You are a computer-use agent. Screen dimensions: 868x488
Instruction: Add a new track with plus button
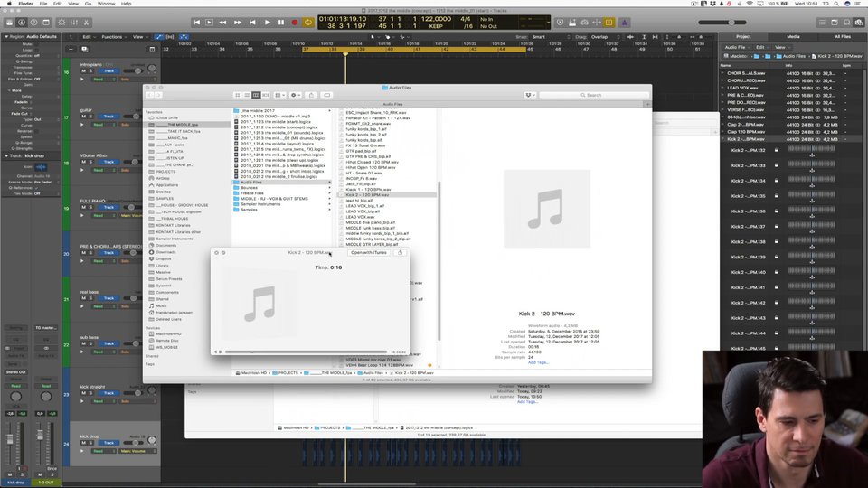pos(71,49)
